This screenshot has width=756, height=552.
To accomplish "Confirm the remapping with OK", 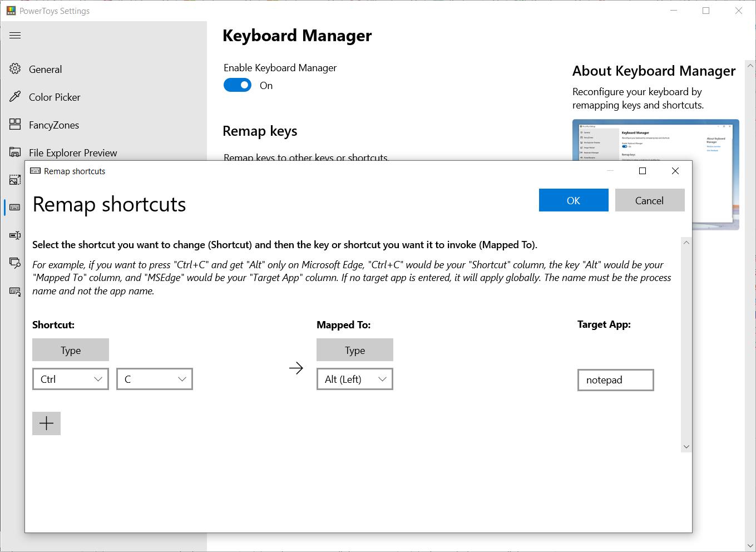I will (574, 200).
